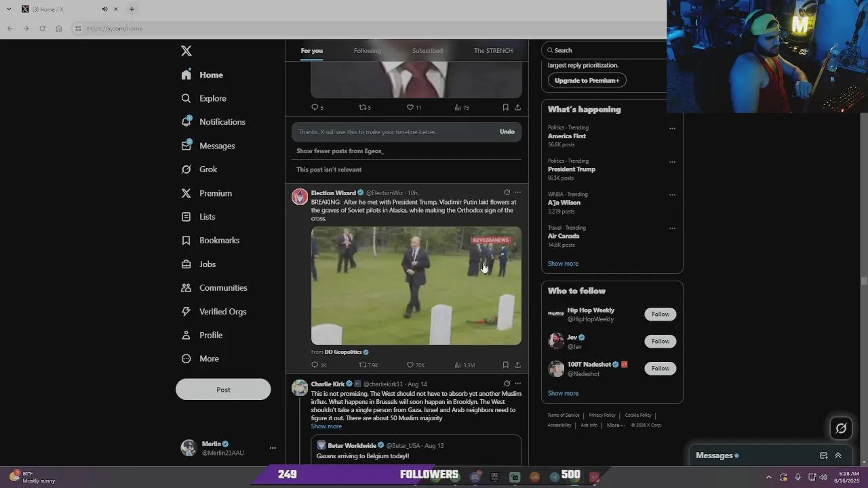Viewport: 868px width, 488px height.
Task: Open Merlin account options menu
Action: (x=273, y=448)
